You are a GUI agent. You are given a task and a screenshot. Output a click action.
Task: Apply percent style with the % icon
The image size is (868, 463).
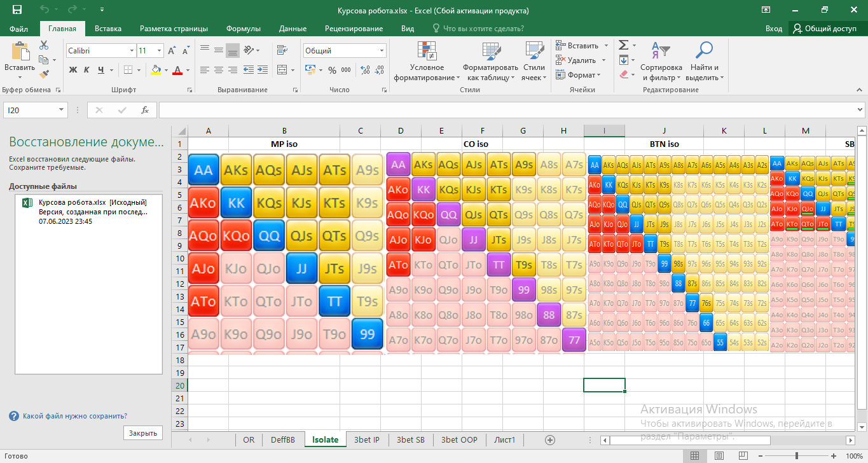click(x=332, y=71)
